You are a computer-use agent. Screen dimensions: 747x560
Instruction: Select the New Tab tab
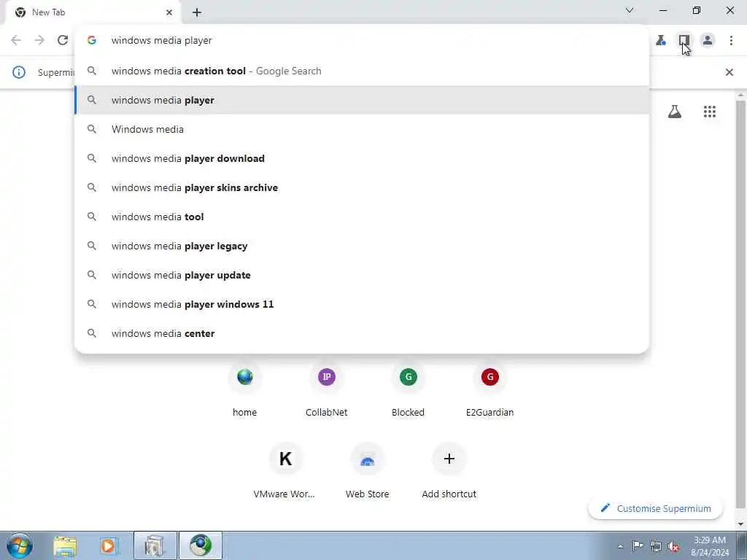[x=93, y=12]
